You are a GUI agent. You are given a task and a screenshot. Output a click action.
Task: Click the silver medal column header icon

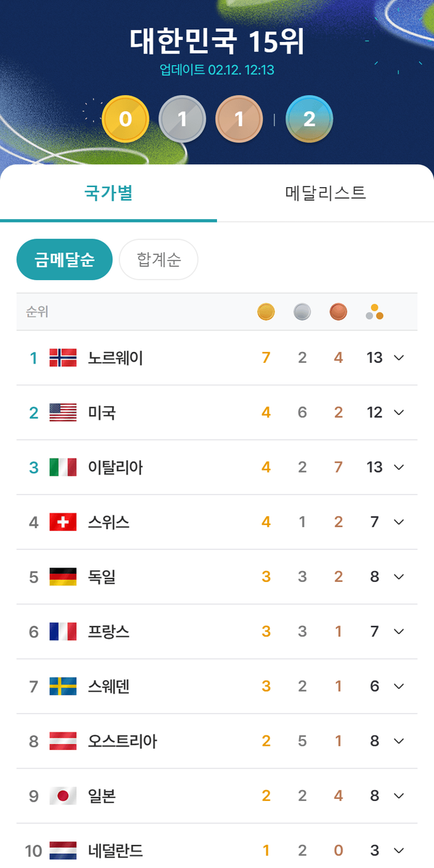pyautogui.click(x=302, y=312)
